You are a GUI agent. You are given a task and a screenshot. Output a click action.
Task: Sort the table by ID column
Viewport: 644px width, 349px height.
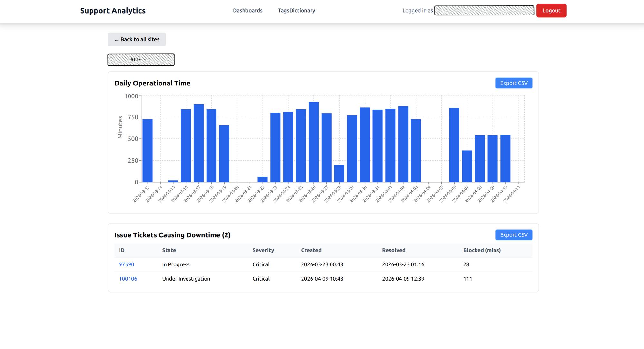click(x=121, y=250)
